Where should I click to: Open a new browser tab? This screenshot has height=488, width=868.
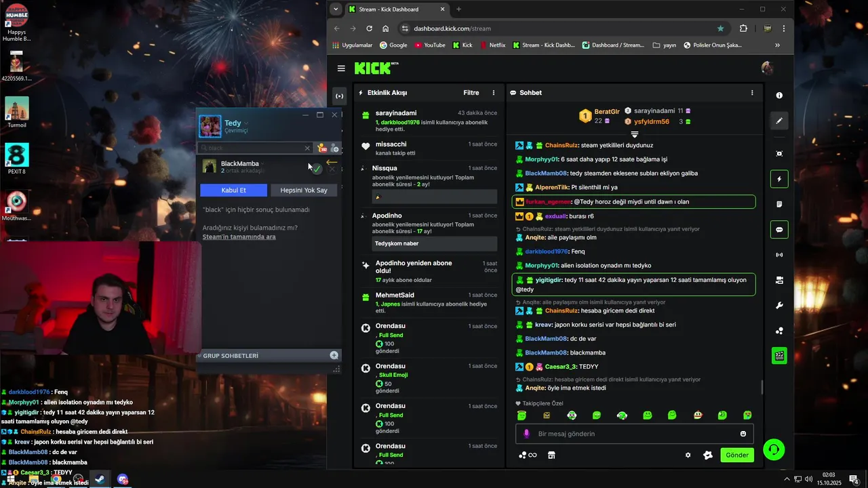pyautogui.click(x=459, y=9)
